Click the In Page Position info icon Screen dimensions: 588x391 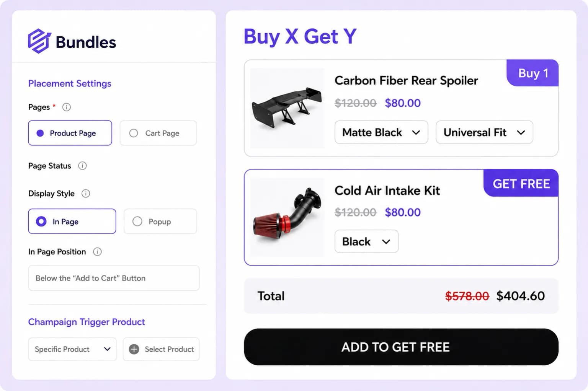[98, 252]
